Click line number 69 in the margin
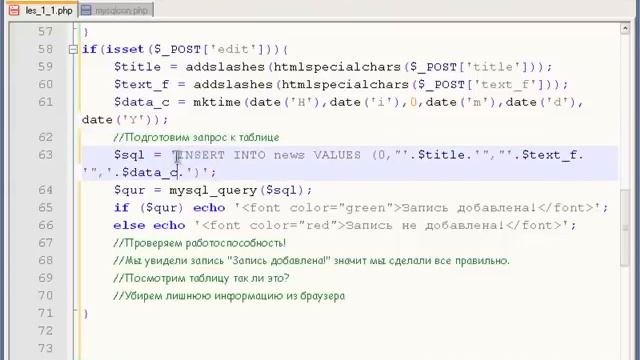This screenshot has width=640, height=360. [45, 278]
